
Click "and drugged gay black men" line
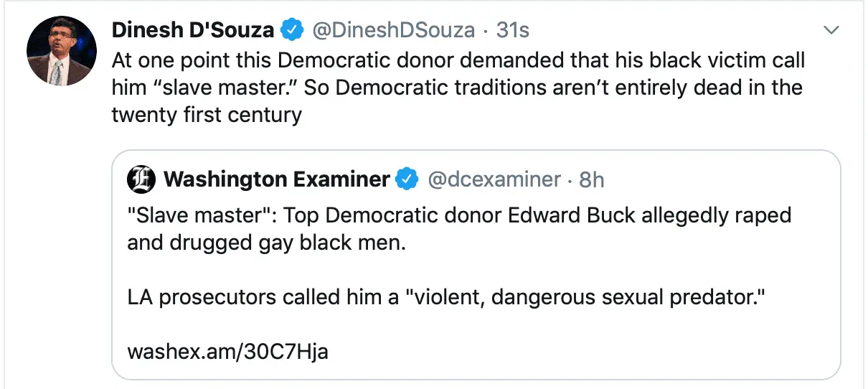click(x=267, y=243)
